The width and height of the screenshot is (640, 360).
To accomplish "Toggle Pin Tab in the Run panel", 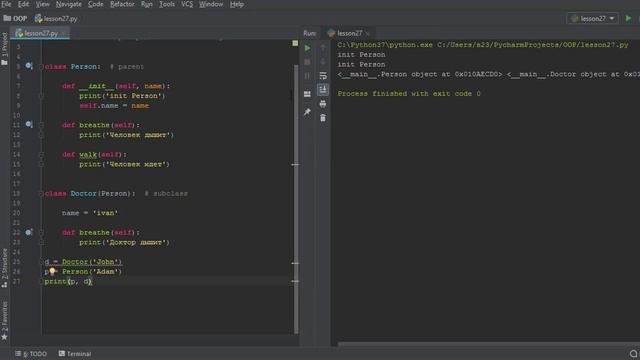I will 308,112.
